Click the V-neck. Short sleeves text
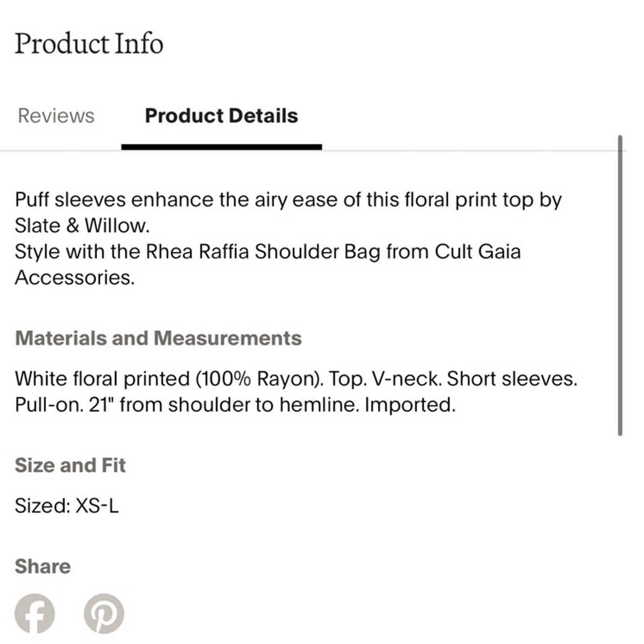 pos(474,379)
